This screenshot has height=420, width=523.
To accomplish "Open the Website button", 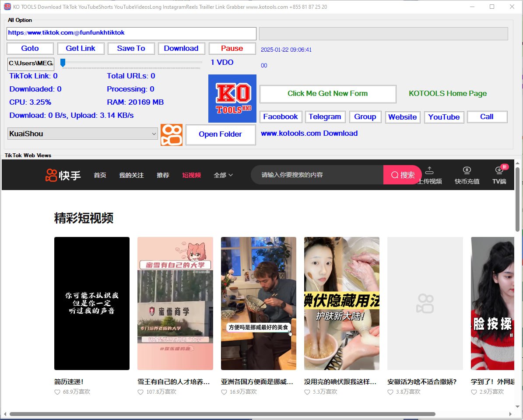I will (x=403, y=117).
